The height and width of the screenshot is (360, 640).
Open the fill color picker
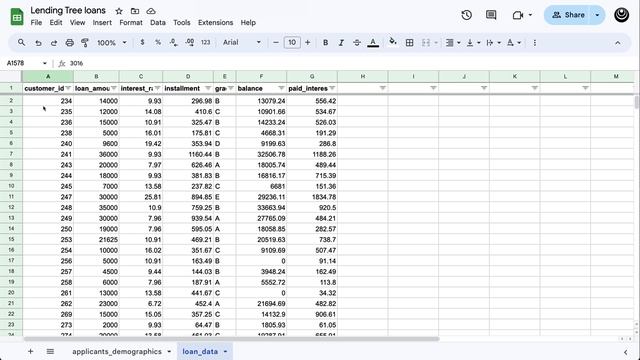[x=393, y=42]
